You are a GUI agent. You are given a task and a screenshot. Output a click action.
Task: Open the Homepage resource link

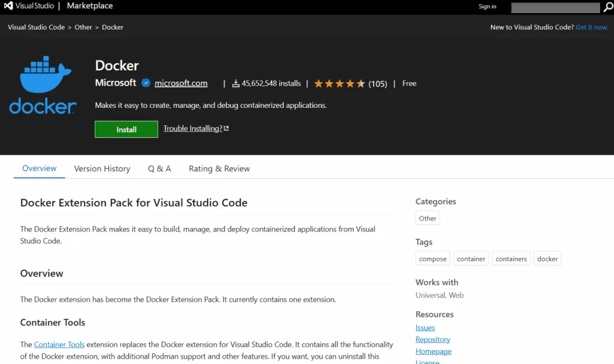click(x=434, y=351)
